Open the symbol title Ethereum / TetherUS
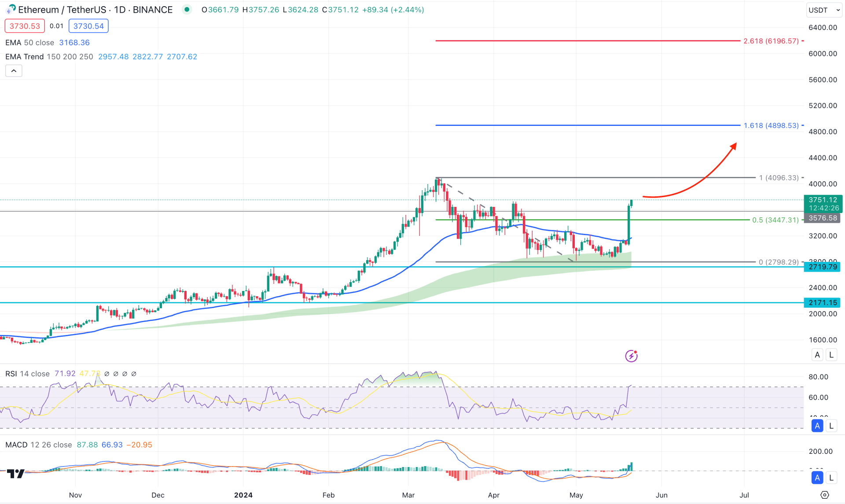 [x=95, y=10]
